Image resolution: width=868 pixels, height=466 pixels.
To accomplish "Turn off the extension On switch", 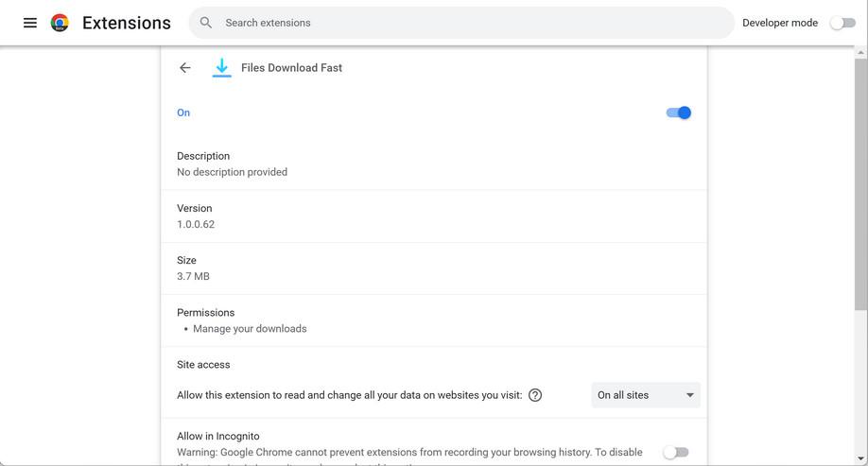I will pos(679,112).
